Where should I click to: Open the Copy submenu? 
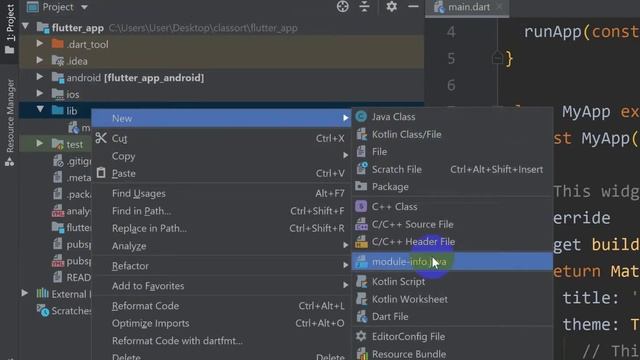221,156
